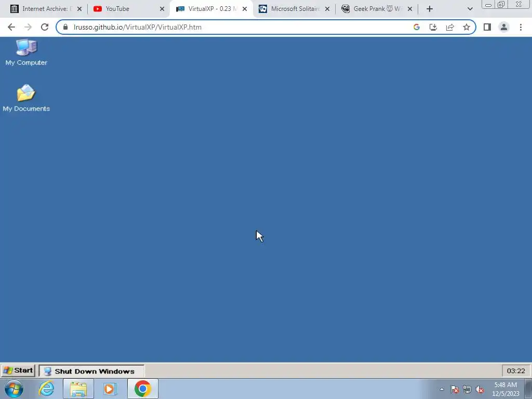
Task: Open the Windows 7 Start orb
Action: point(14,389)
